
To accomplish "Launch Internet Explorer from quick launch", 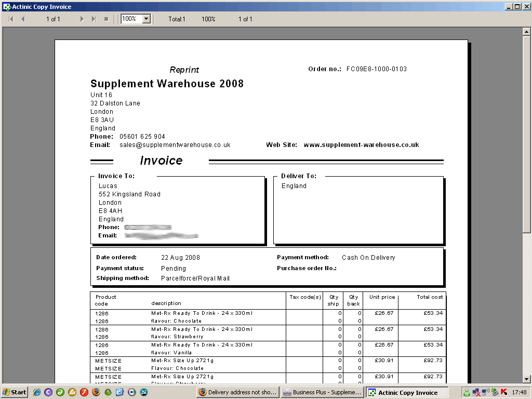I will [x=37, y=392].
